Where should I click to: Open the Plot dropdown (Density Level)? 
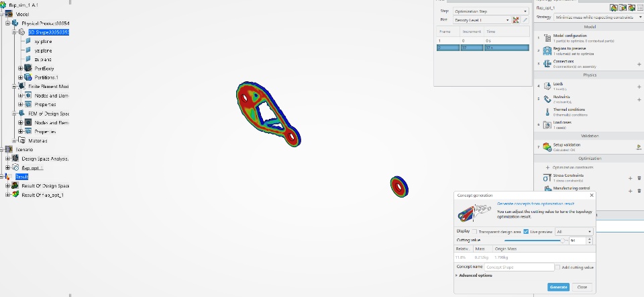pyautogui.click(x=482, y=19)
